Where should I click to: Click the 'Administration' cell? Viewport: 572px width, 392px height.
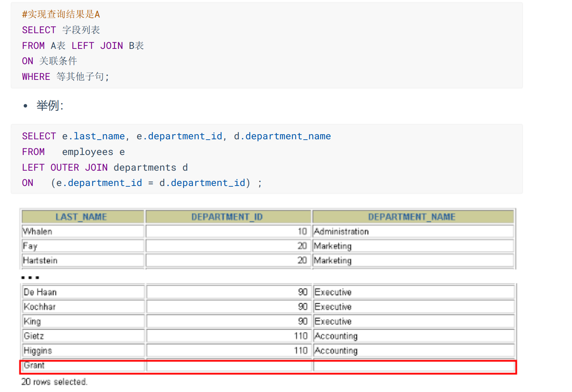(x=413, y=232)
